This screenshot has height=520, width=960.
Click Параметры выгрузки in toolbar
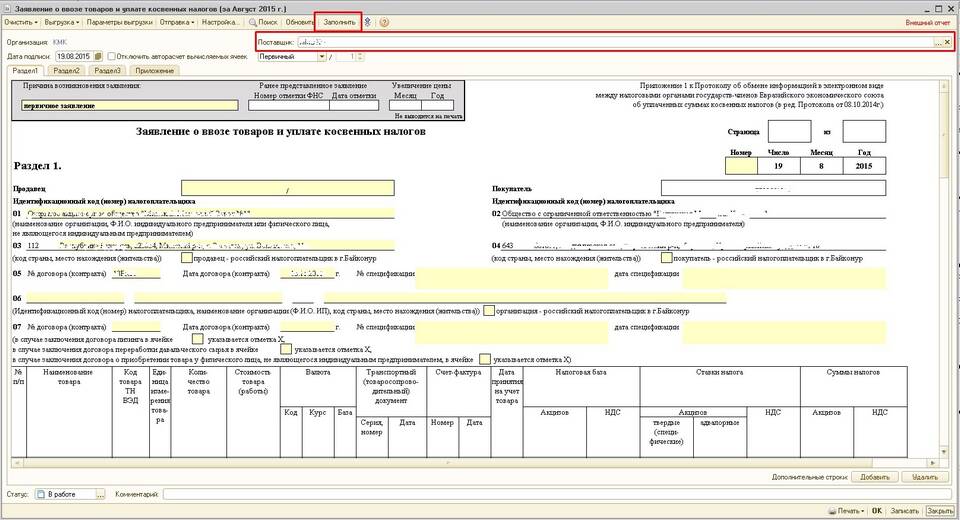pyautogui.click(x=119, y=22)
